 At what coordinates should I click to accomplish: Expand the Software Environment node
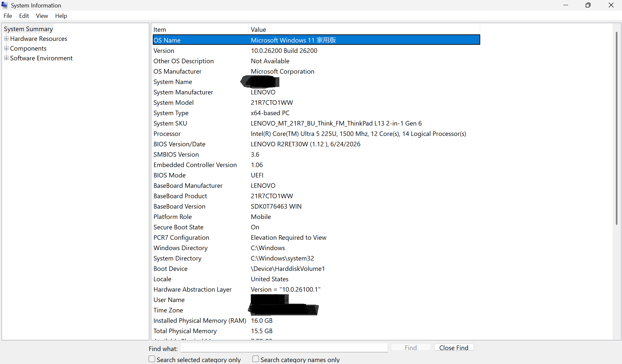[6, 58]
